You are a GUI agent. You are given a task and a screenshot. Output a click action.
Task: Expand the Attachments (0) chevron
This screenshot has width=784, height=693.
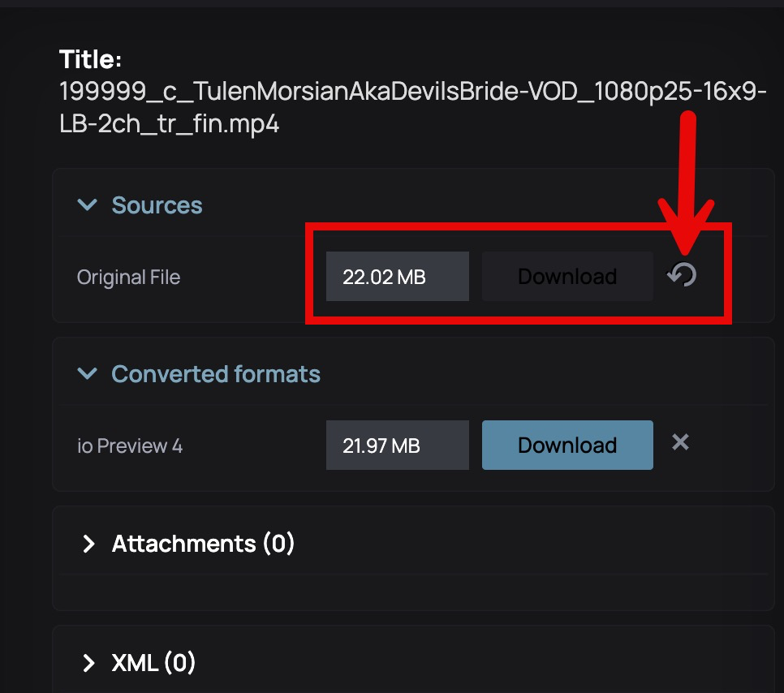click(88, 544)
